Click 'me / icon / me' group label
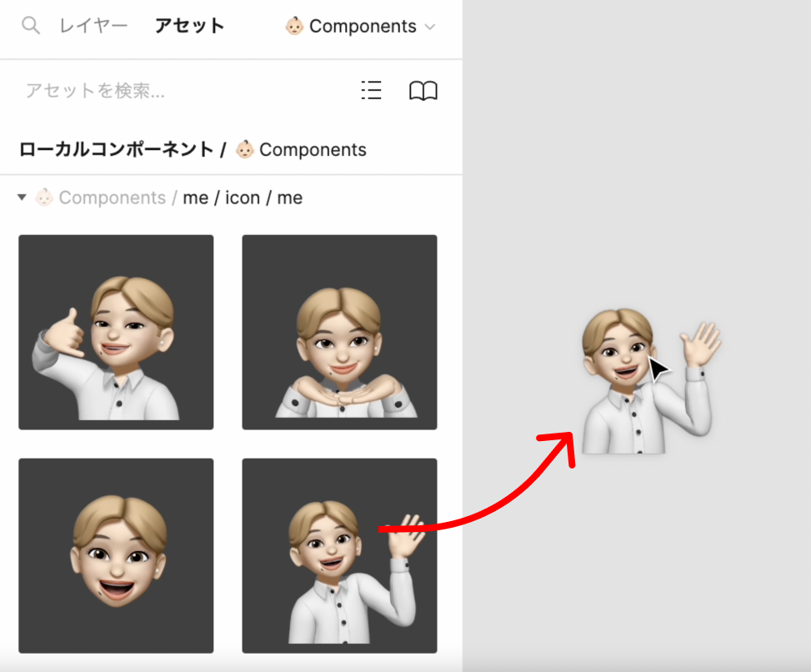 click(243, 198)
